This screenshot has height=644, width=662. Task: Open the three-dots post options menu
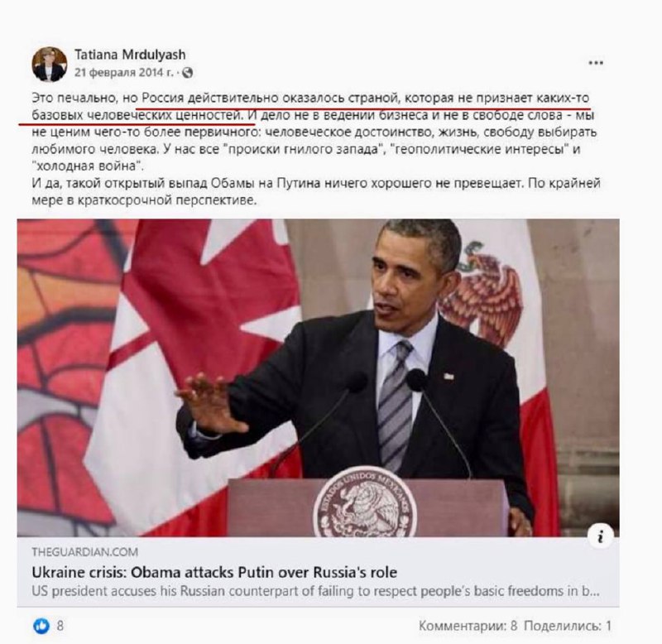pyautogui.click(x=595, y=63)
